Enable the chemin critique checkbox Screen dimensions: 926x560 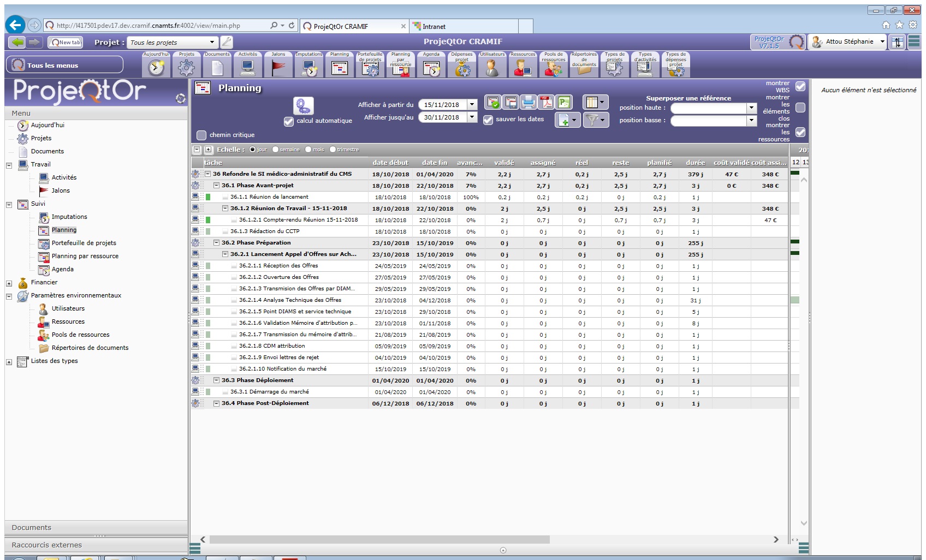(201, 135)
